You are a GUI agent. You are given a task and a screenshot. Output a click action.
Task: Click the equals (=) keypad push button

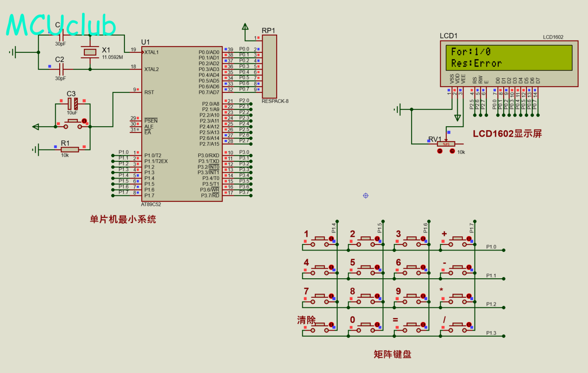click(x=411, y=327)
